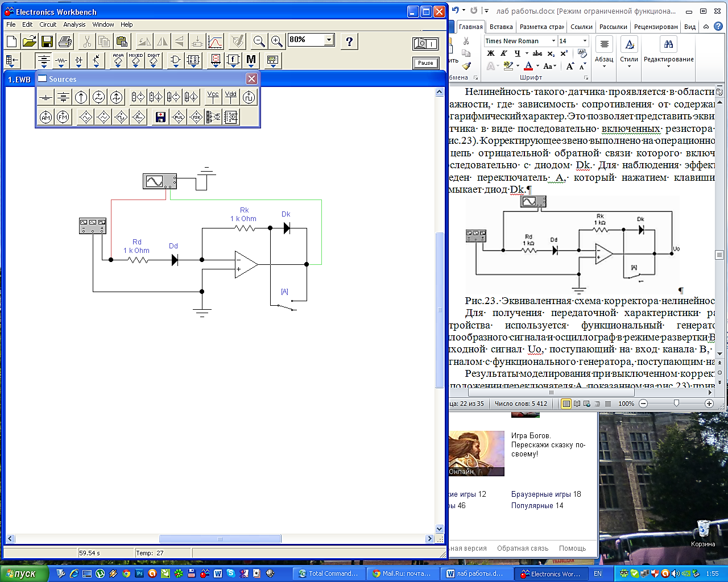Switch language using EN indicator
728x582 pixels.
pyautogui.click(x=598, y=573)
